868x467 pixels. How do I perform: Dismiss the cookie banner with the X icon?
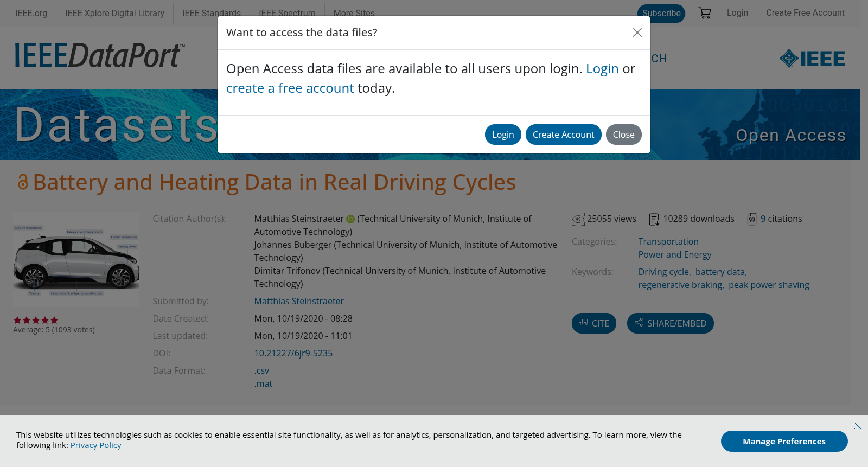(x=858, y=426)
